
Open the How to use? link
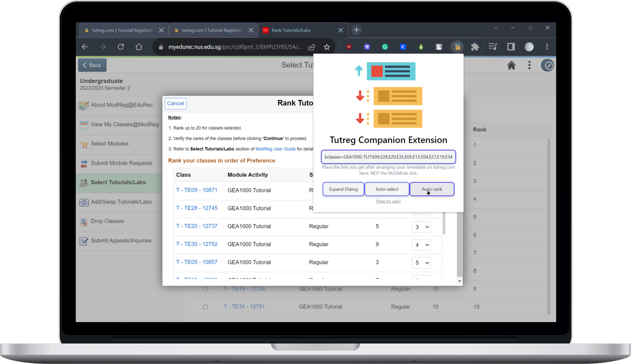(x=388, y=201)
